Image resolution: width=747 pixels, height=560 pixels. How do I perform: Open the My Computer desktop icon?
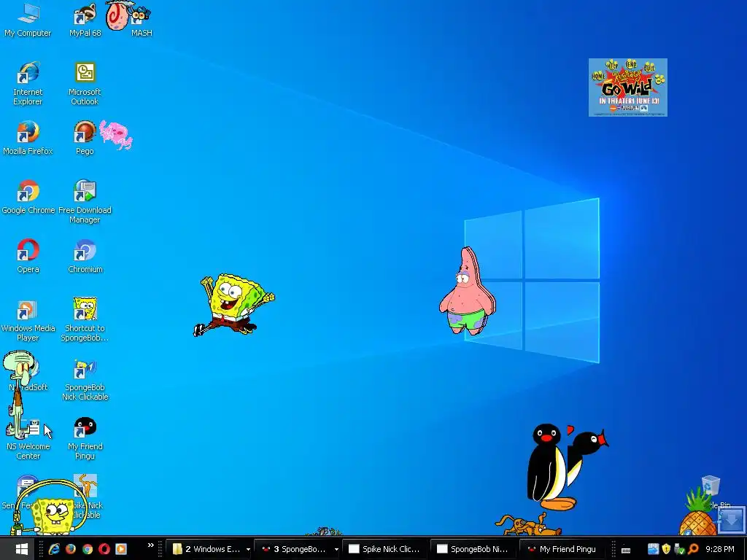pyautogui.click(x=28, y=20)
